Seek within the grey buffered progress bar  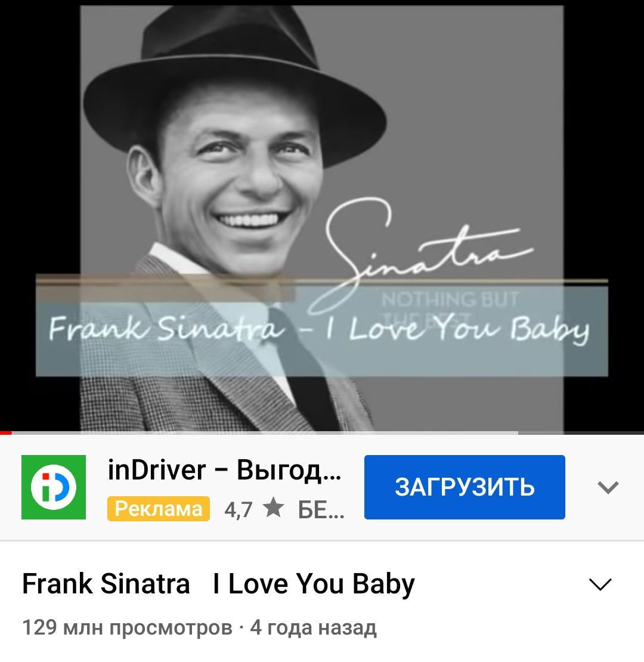[265, 433]
